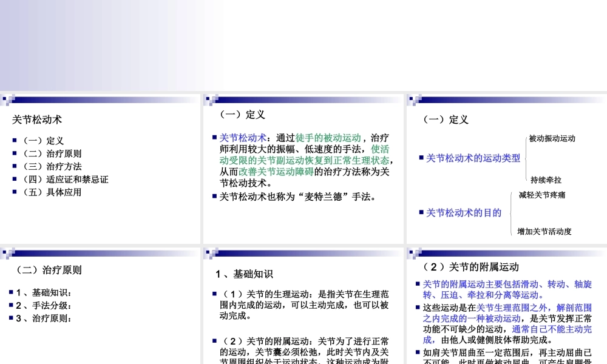Select the 减轻关节疼痛 label on the right slide

[x=541, y=196]
